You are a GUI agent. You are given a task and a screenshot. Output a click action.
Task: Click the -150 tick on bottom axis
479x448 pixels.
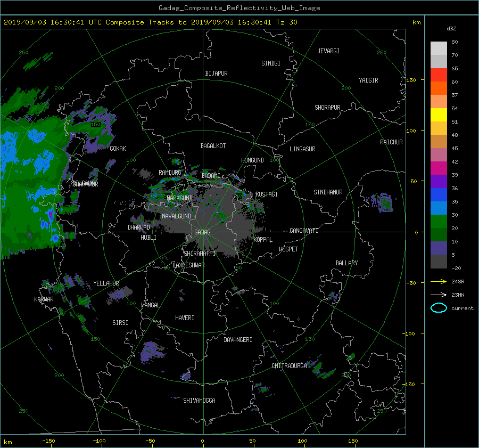tap(48, 441)
